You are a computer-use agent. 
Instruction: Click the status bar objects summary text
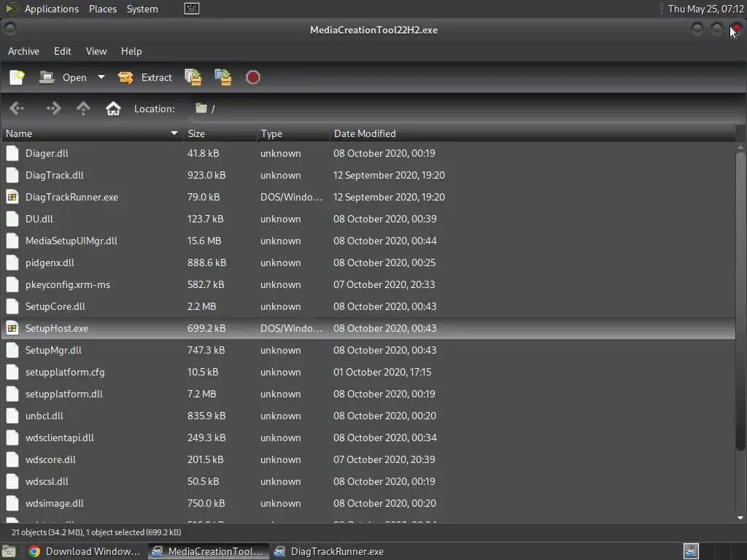click(x=96, y=532)
